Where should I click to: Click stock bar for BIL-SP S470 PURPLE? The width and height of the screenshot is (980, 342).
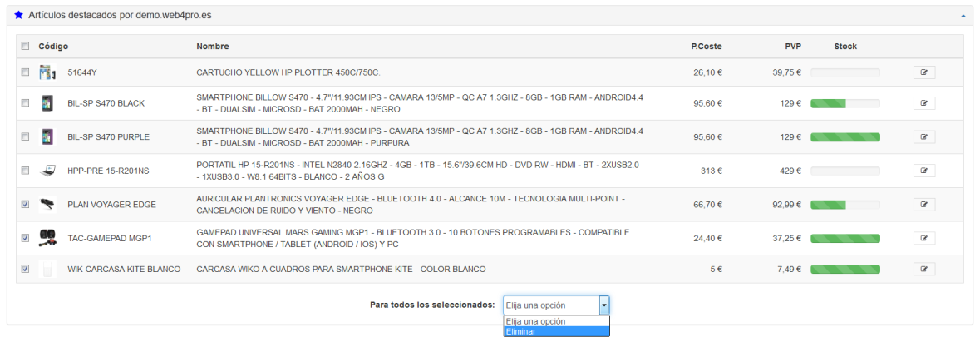tap(845, 136)
